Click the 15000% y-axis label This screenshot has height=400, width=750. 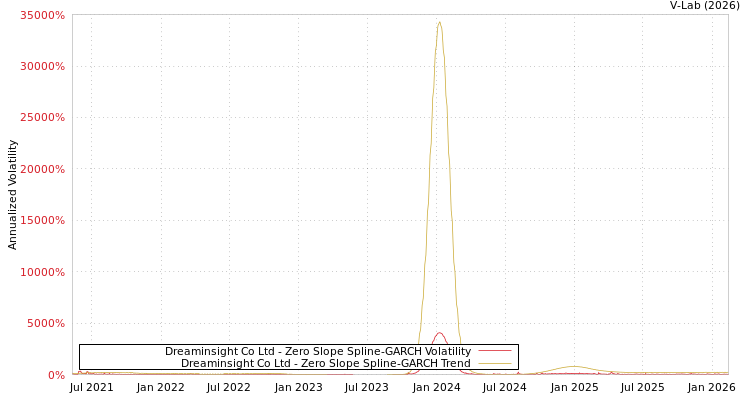pyautogui.click(x=42, y=221)
